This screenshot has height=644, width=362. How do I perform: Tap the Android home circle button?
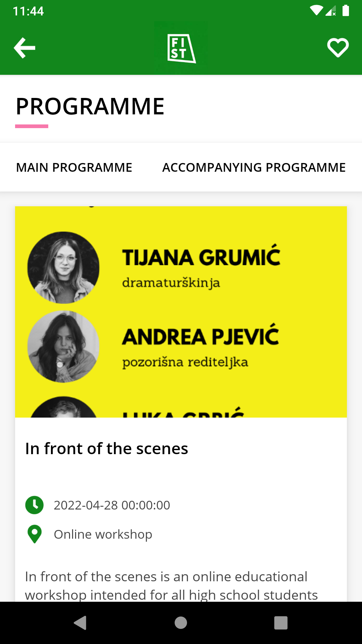(181, 623)
